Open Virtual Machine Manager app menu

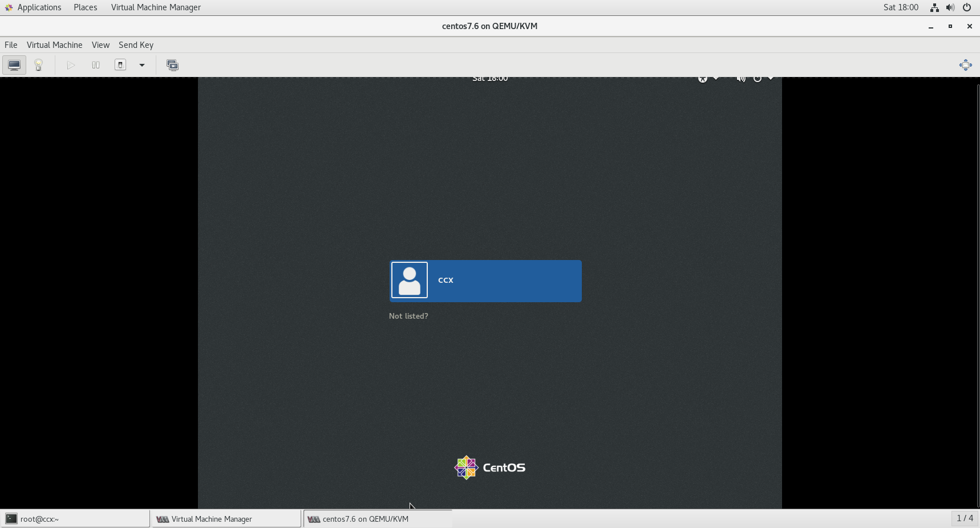156,7
